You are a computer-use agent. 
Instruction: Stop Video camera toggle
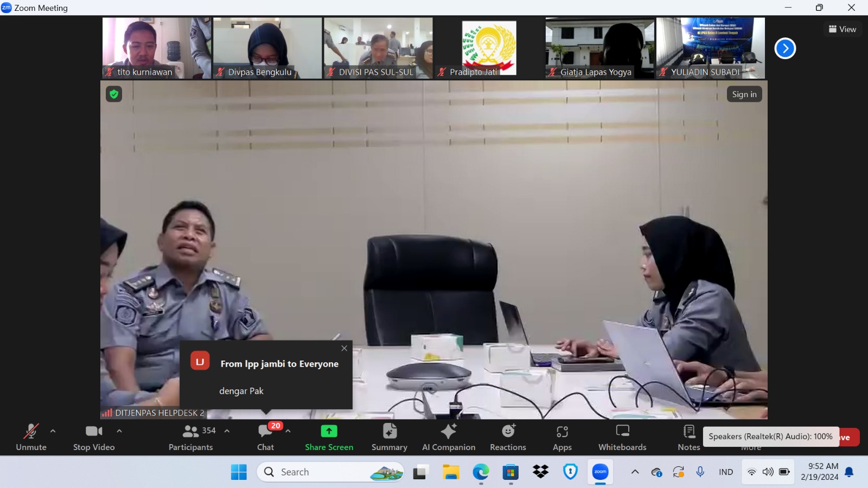(94, 437)
